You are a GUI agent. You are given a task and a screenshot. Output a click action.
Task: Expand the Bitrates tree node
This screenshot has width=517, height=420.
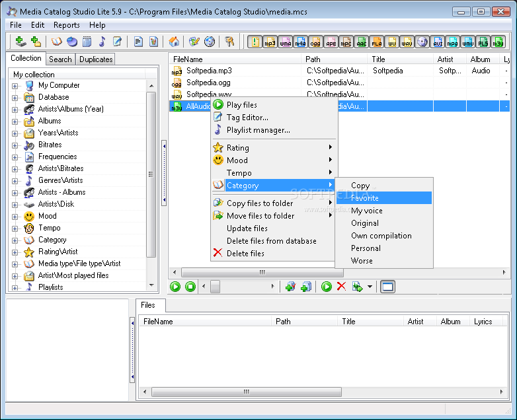pyautogui.click(x=15, y=145)
